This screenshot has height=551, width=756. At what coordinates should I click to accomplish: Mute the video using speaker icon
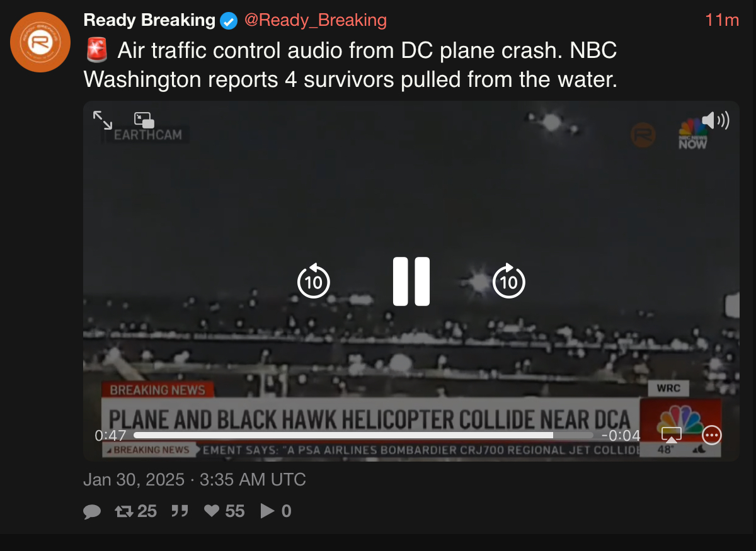(715, 120)
